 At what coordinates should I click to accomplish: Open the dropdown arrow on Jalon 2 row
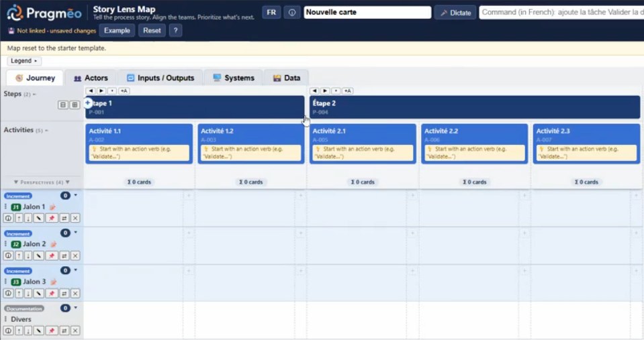76,233
